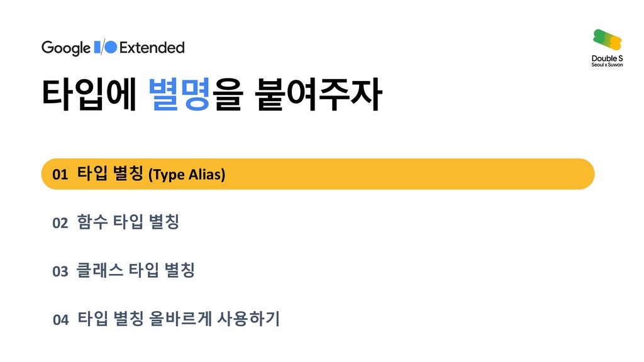Select the 04 타입 별칭 올바르게 사용하기 item

pyautogui.click(x=166, y=319)
